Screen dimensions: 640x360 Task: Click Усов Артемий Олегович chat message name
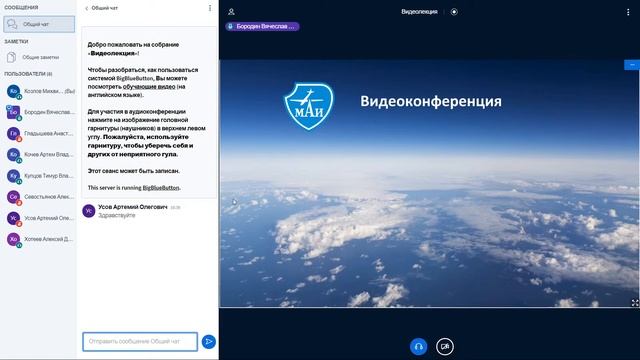(x=133, y=207)
